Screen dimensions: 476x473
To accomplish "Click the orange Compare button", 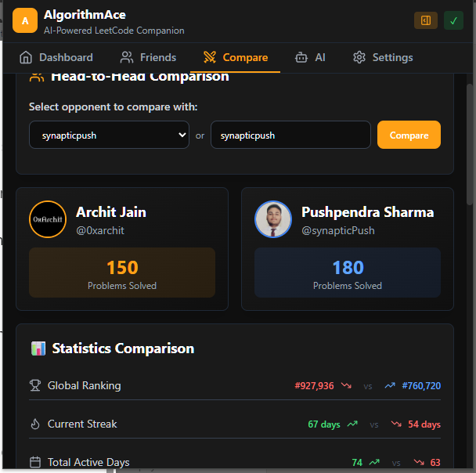I will [x=409, y=135].
